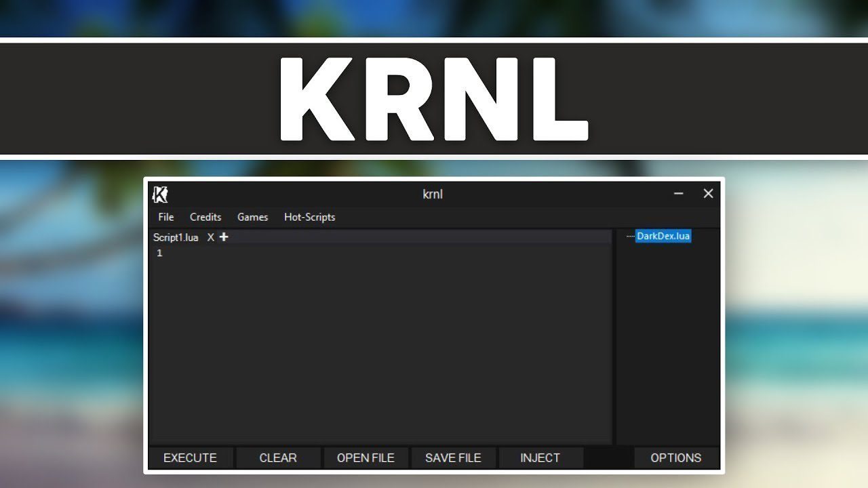The height and width of the screenshot is (488, 868).
Task: Browse the Hot-Scripts menu
Action: [309, 217]
